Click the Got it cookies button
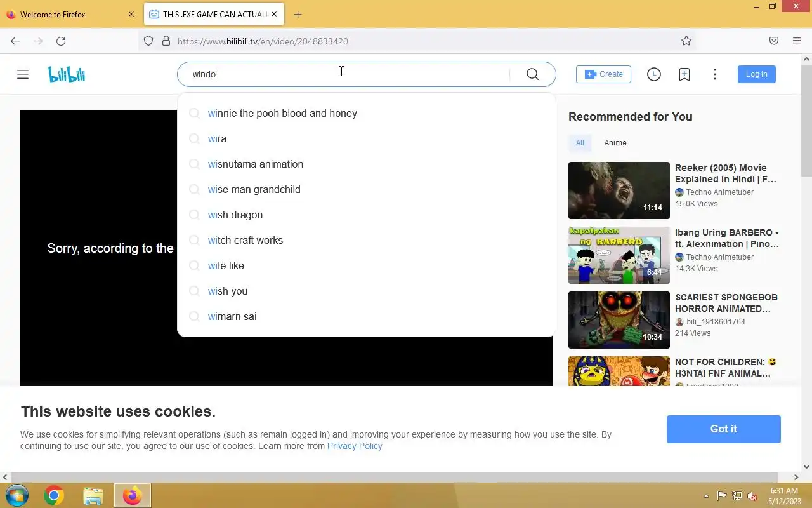This screenshot has height=508, width=812. tap(723, 429)
